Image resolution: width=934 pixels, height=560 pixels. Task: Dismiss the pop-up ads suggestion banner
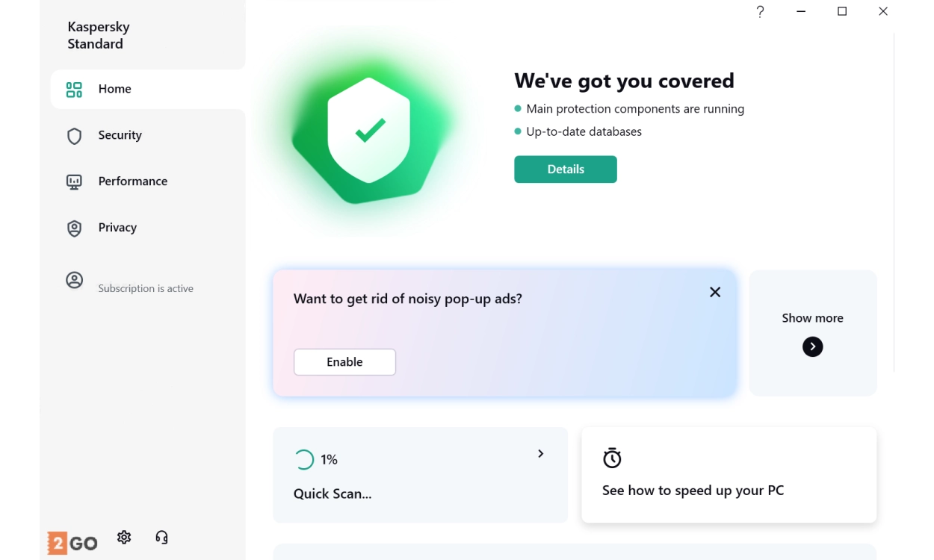pyautogui.click(x=715, y=292)
